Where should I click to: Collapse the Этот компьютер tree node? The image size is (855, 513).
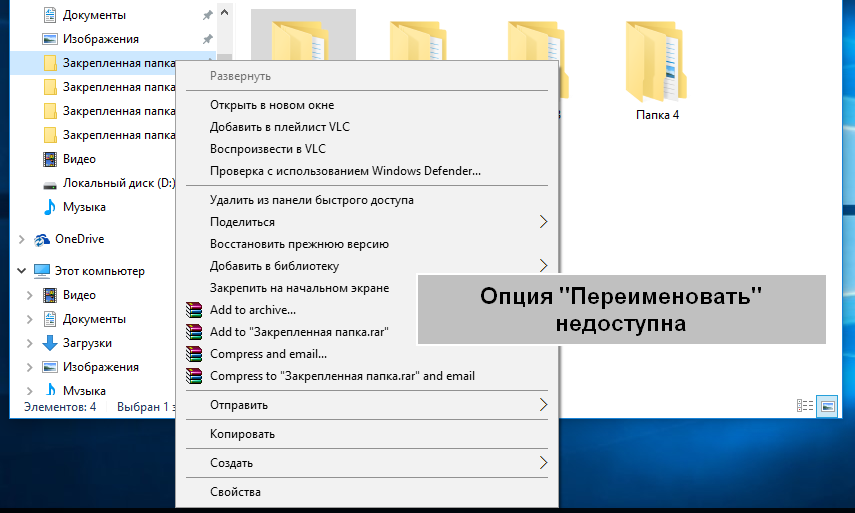22,271
